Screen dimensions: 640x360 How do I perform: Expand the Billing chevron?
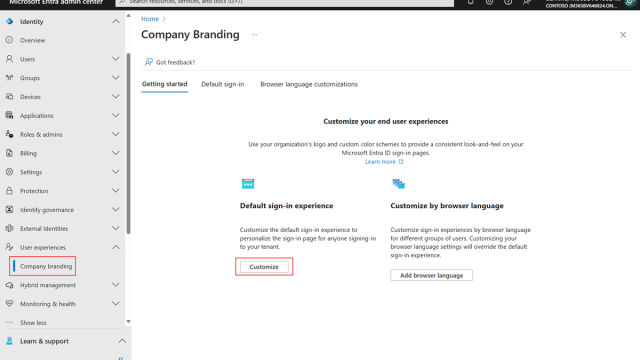click(x=116, y=153)
